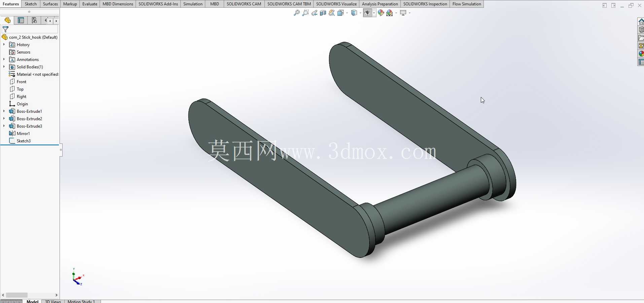Open the SOLIDWORKS Visualize tab
The image size is (644, 303).
point(336,4)
